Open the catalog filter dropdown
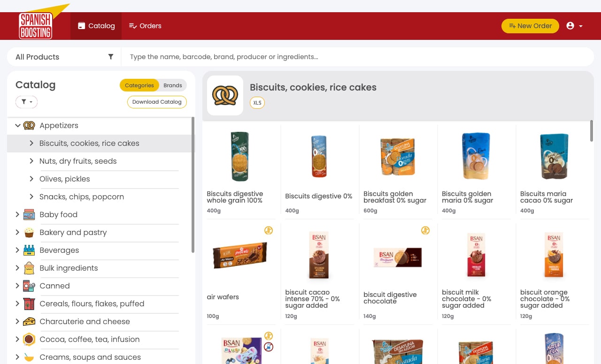Viewport: 601px width, 364px height. click(x=26, y=102)
